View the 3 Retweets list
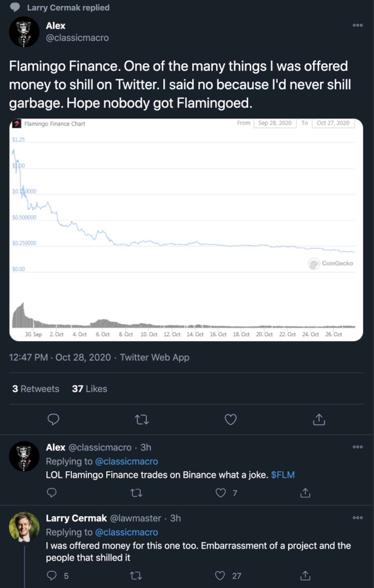 36,388
